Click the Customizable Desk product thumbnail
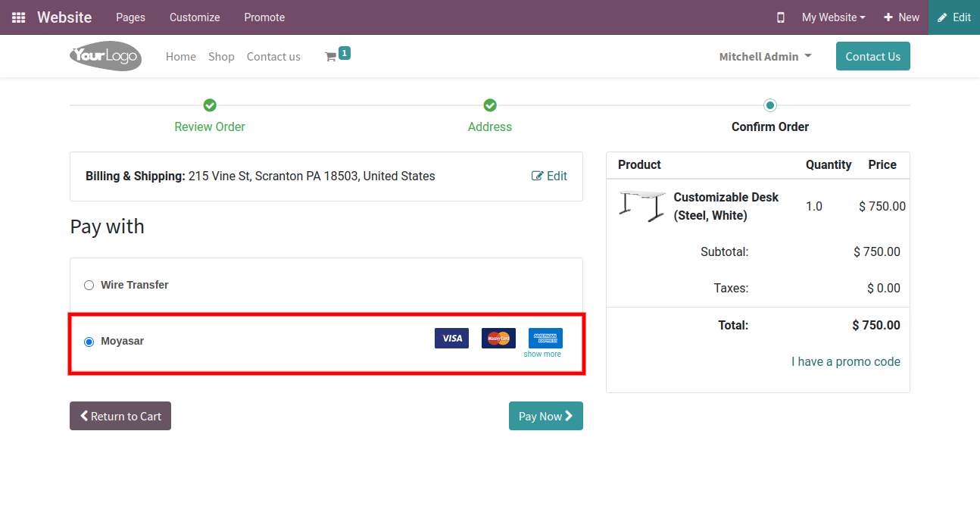 [x=641, y=206]
